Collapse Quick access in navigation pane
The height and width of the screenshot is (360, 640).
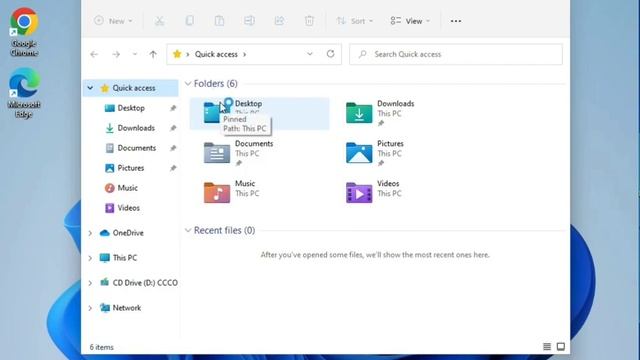tap(90, 88)
